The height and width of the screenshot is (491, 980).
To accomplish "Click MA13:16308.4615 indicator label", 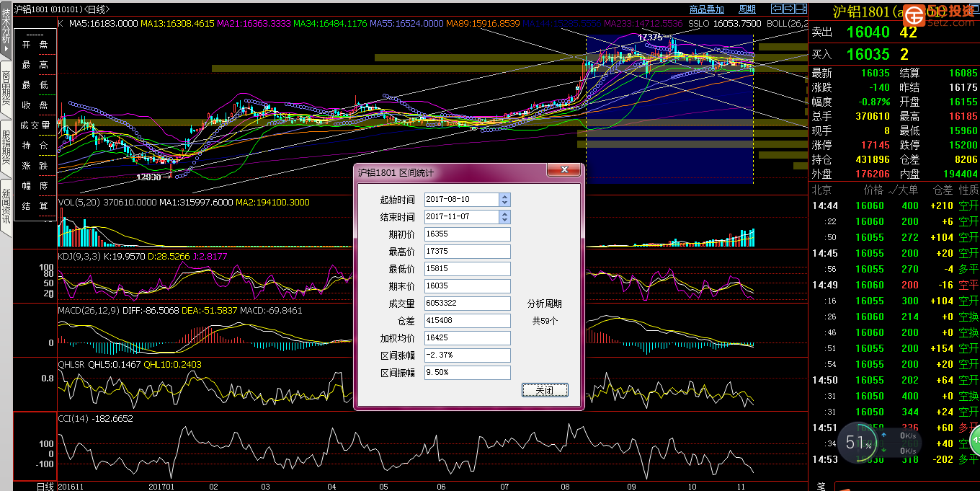I will tap(178, 24).
